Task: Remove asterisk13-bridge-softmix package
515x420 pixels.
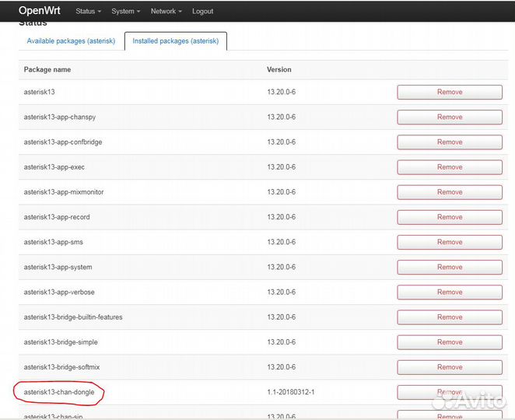Action: (450, 367)
